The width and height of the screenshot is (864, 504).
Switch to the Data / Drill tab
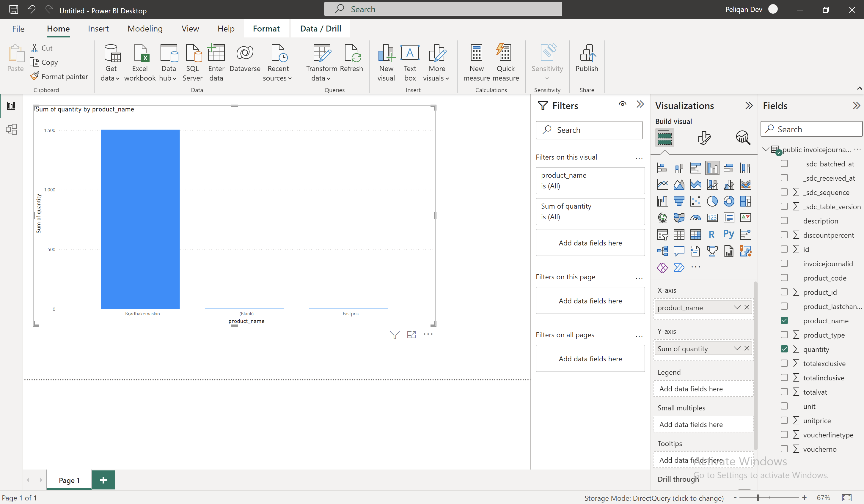tap(321, 29)
